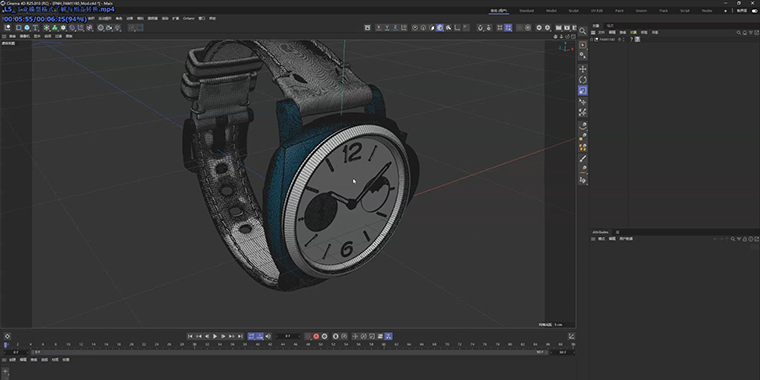The width and height of the screenshot is (760, 380).
Task: Toggle Autokeying button
Action: (x=324, y=336)
